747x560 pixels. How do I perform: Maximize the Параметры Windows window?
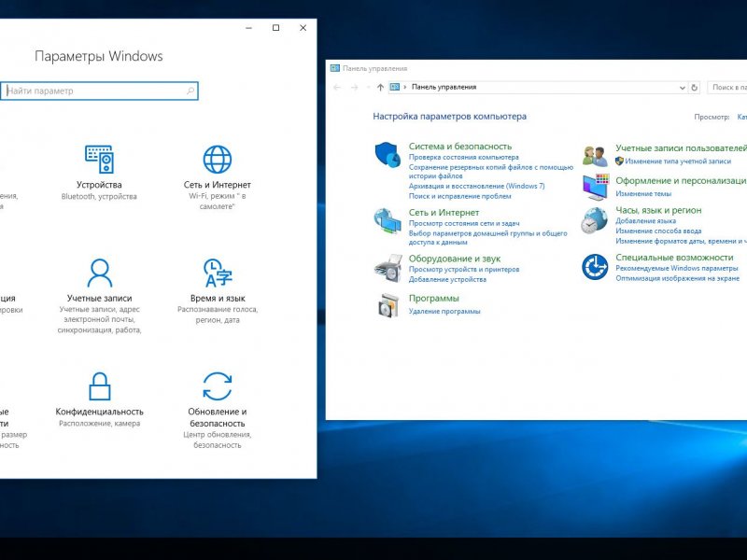pyautogui.click(x=275, y=28)
